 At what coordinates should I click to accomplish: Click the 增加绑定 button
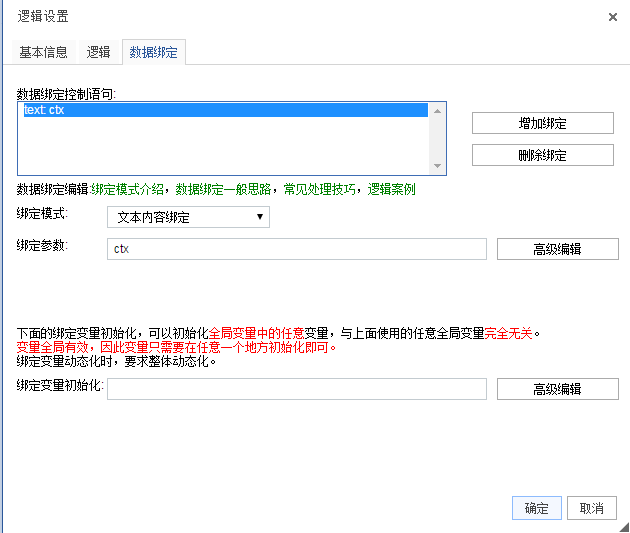click(542, 123)
